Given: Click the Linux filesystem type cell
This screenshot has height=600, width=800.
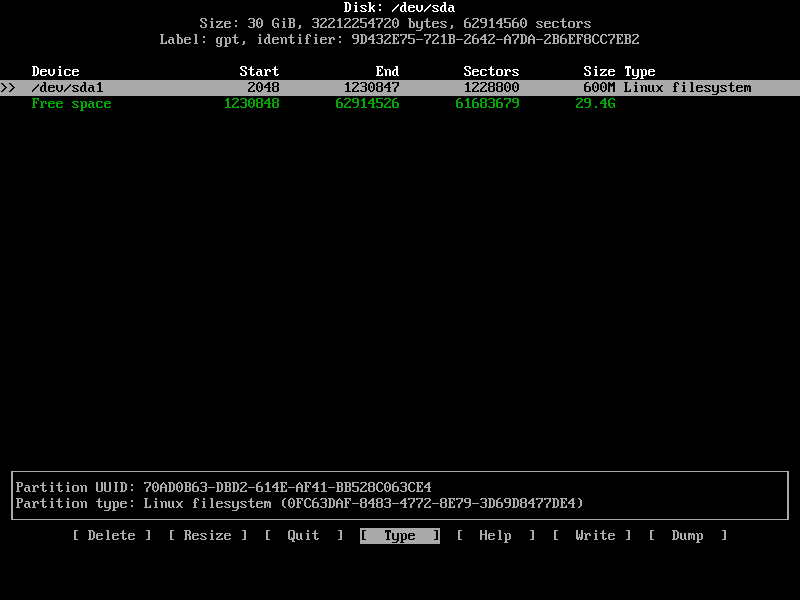Looking at the screenshot, I should click(x=687, y=88).
